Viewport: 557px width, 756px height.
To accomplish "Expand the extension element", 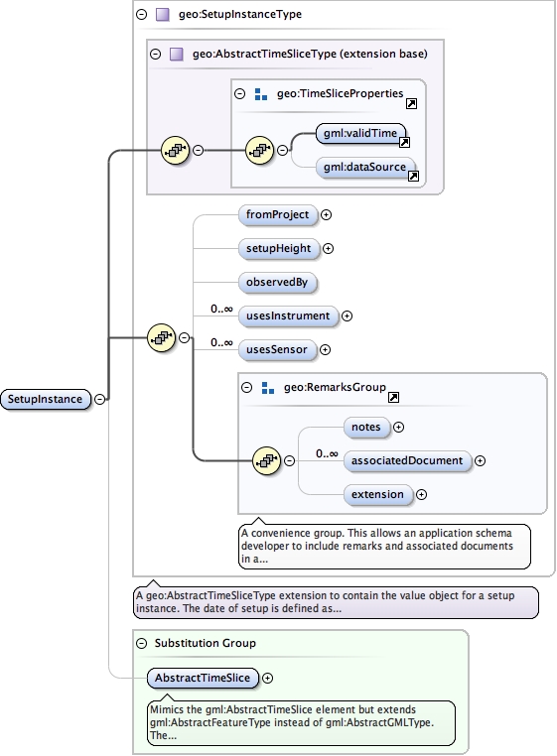I will click(x=421, y=495).
